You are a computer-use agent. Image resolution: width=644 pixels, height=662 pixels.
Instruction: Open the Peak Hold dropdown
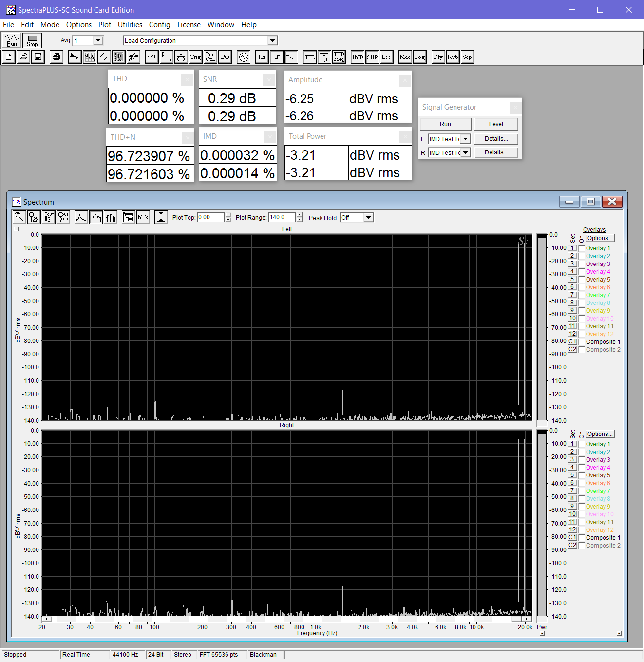click(x=368, y=218)
